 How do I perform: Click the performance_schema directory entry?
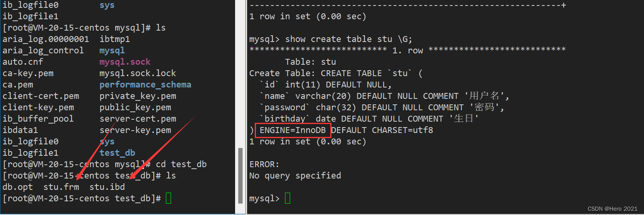coord(145,85)
